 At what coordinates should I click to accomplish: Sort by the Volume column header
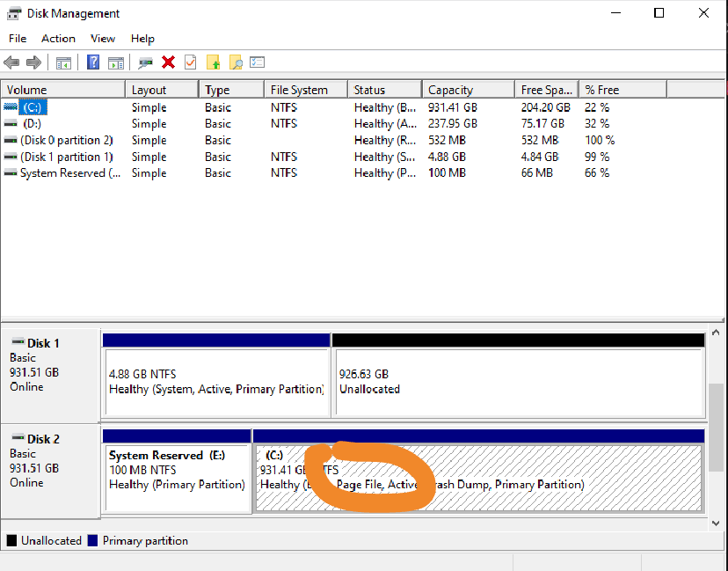(63, 90)
